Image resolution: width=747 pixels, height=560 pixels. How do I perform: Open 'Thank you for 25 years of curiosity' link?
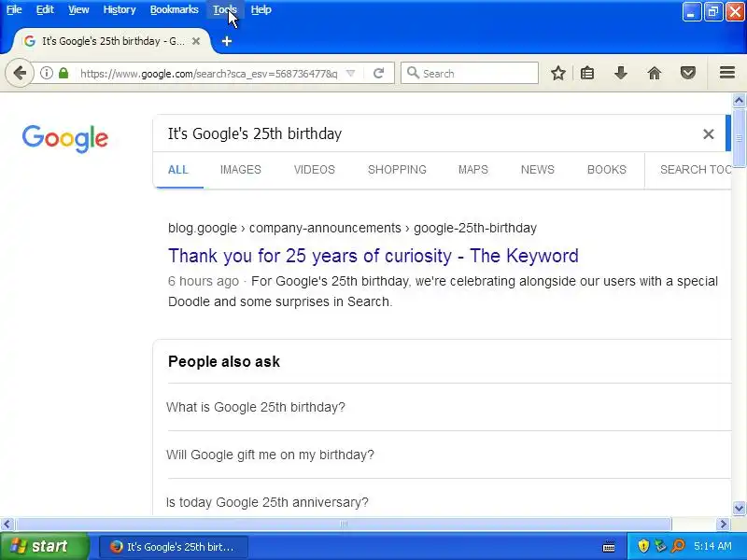point(373,256)
